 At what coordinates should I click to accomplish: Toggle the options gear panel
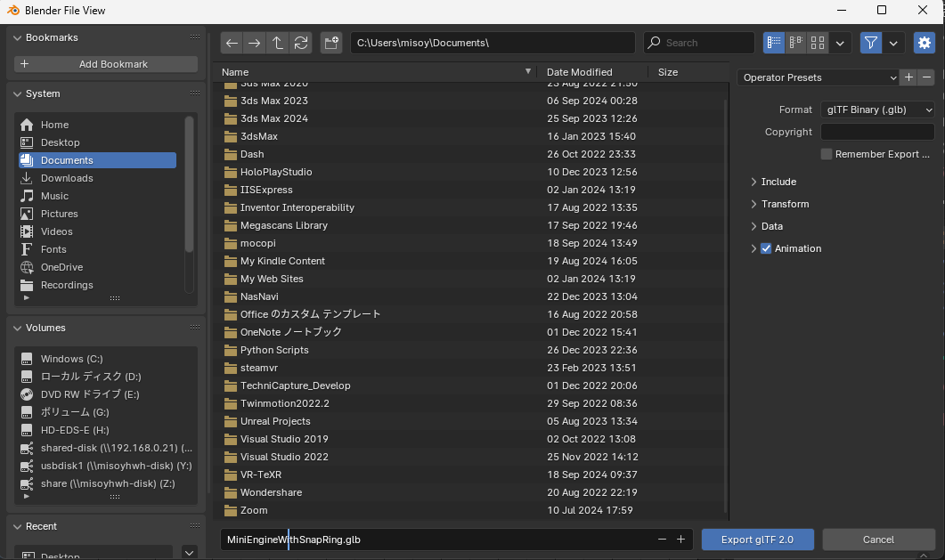coord(924,43)
